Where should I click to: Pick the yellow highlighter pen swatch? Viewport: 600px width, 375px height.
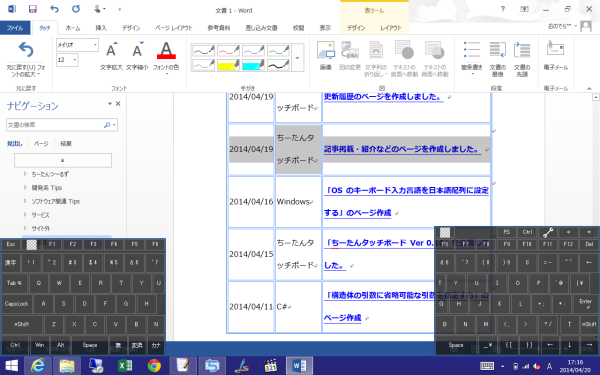click(x=228, y=65)
